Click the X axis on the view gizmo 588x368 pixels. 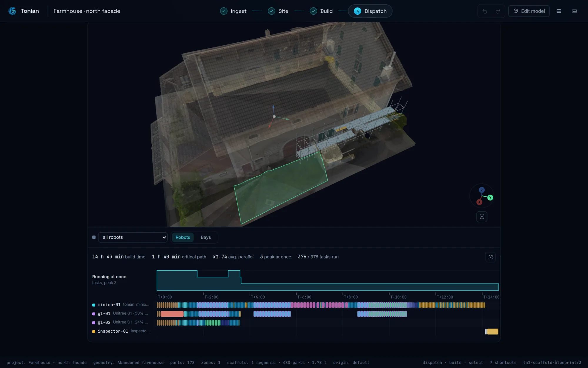479,202
